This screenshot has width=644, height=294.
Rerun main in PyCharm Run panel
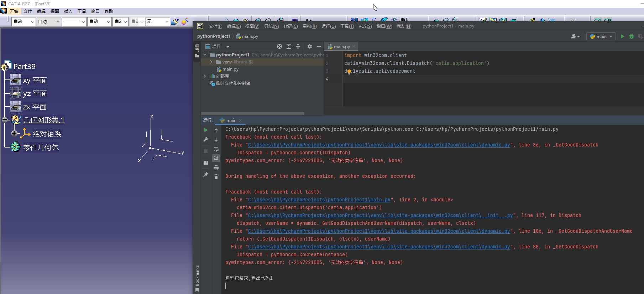[x=206, y=130]
